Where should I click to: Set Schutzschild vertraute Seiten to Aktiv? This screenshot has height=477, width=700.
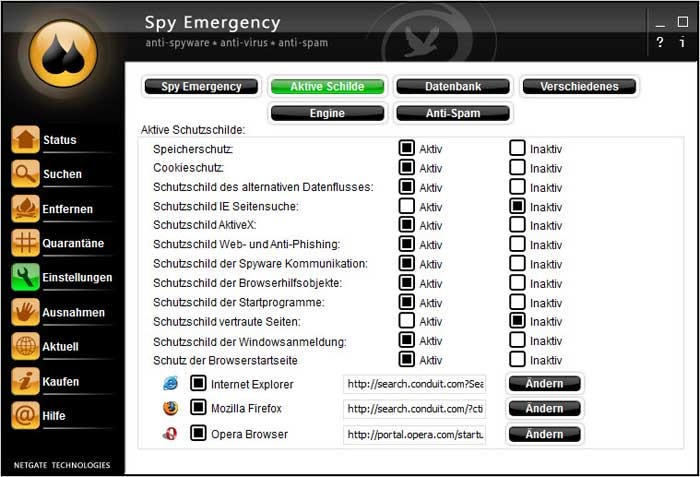tap(407, 321)
